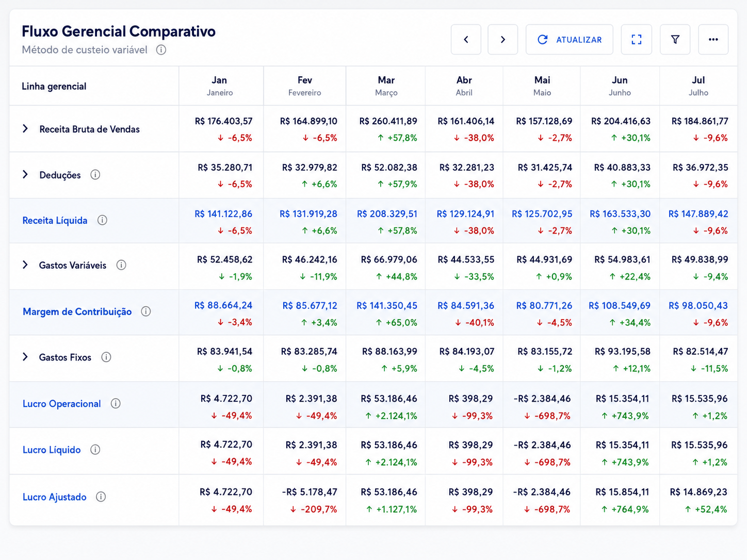Open the three-dots more options menu
This screenshot has width=747, height=560.
coord(713,40)
